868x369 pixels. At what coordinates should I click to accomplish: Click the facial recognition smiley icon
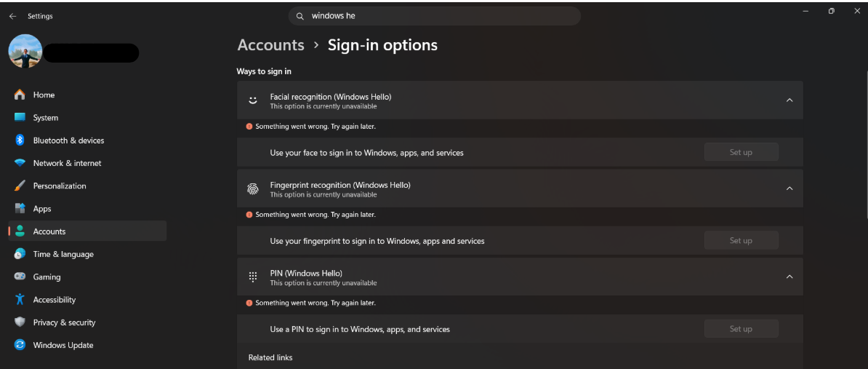tap(253, 100)
